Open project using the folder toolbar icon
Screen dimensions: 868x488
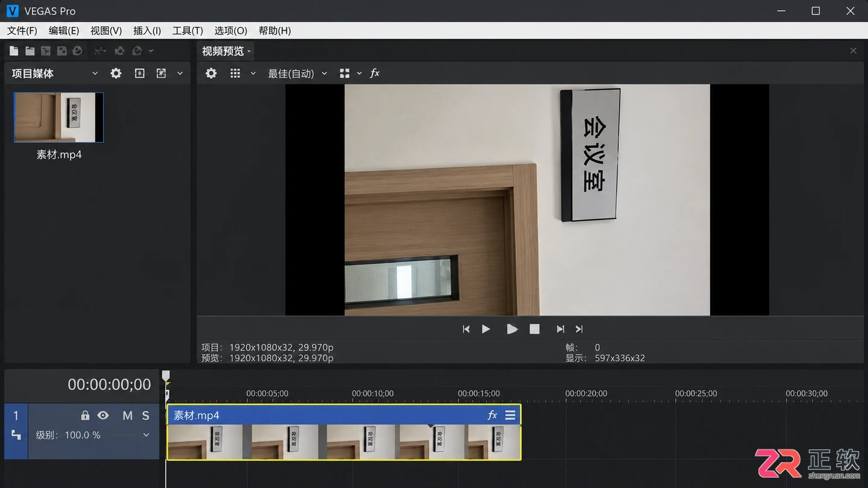30,51
